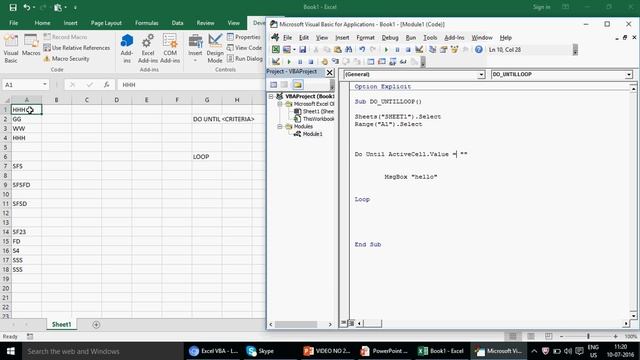Viewport: 640px width, 360px height.
Task: Open the Format menu in VBA editor
Action: pos(365,38)
